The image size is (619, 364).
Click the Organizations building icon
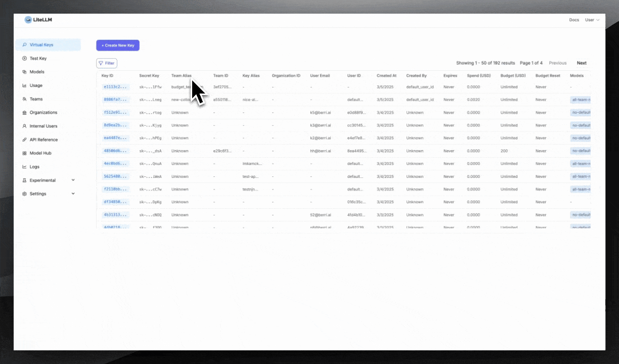tap(24, 113)
